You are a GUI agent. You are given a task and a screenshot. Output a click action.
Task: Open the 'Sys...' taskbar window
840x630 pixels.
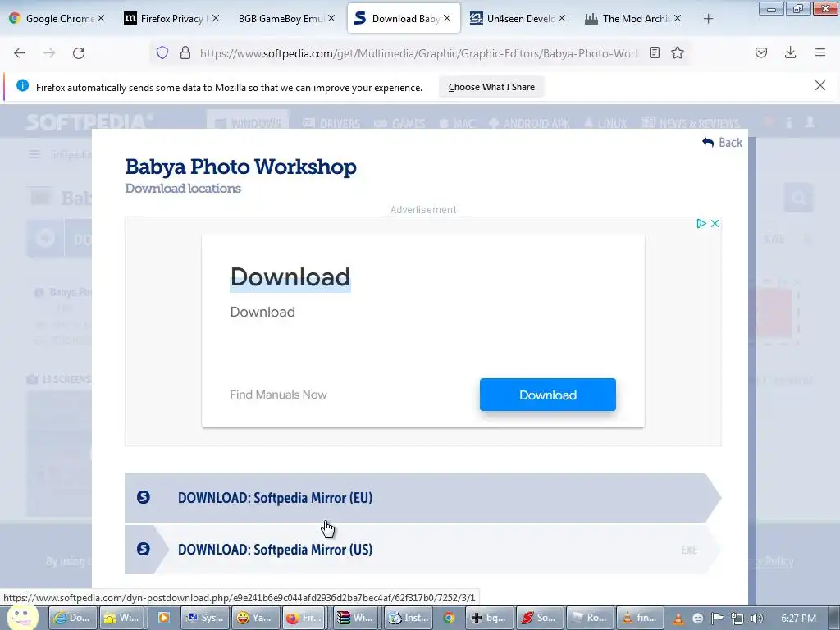(x=204, y=618)
